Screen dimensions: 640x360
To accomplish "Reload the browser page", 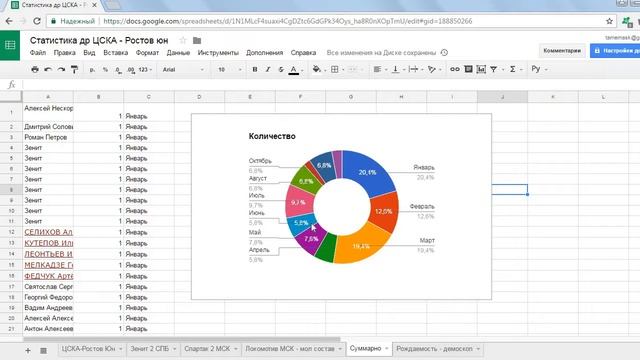I will tap(37, 21).
